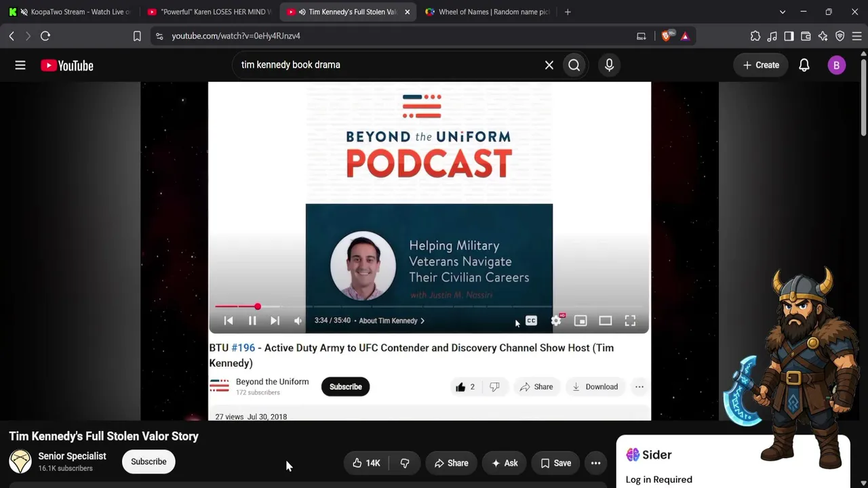Go back using the browser back arrow

[12, 36]
